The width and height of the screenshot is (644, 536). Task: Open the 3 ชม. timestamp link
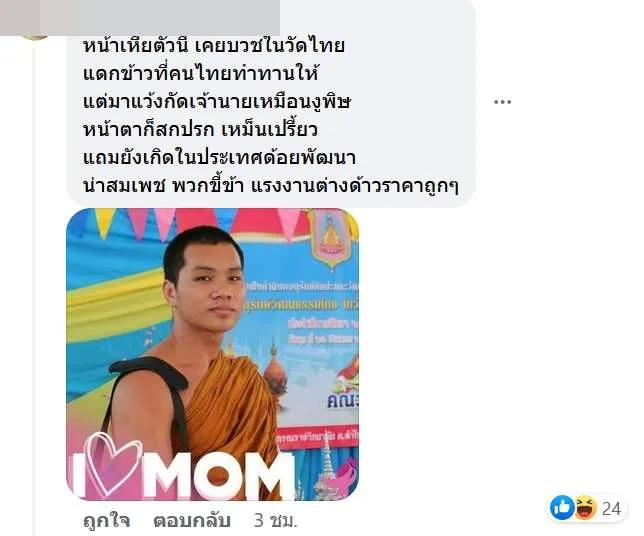[275, 520]
